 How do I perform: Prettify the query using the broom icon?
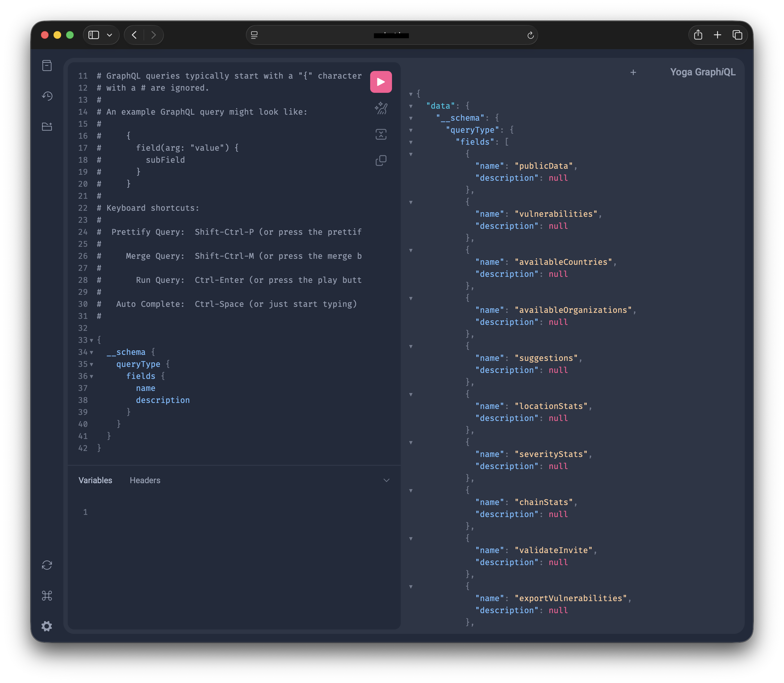381,109
